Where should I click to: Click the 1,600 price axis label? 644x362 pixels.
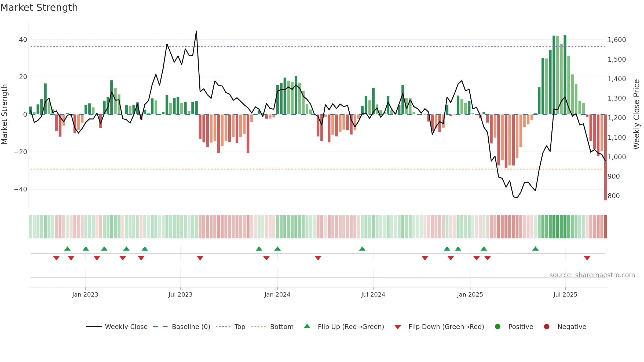coord(617,40)
